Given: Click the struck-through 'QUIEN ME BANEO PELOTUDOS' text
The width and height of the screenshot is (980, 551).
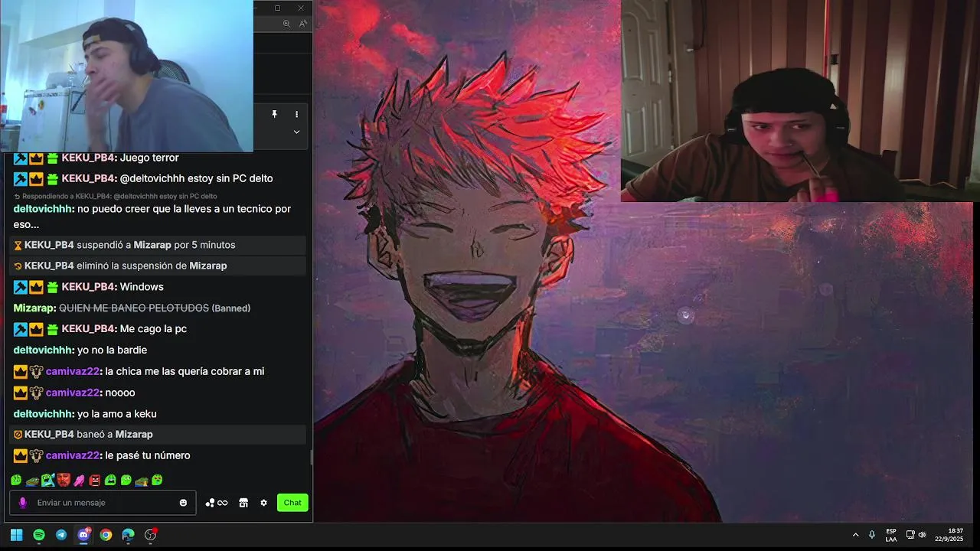Looking at the screenshot, I should 134,308.
